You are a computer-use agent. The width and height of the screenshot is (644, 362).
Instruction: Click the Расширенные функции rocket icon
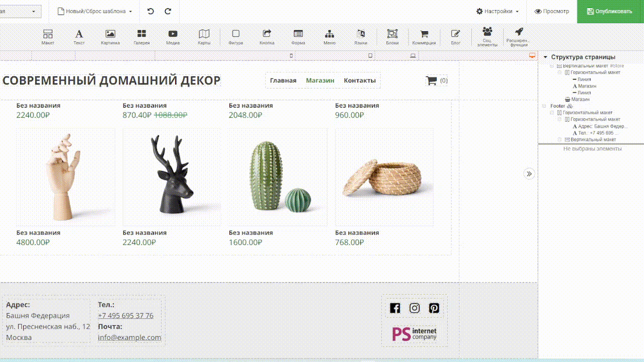pyautogui.click(x=518, y=37)
